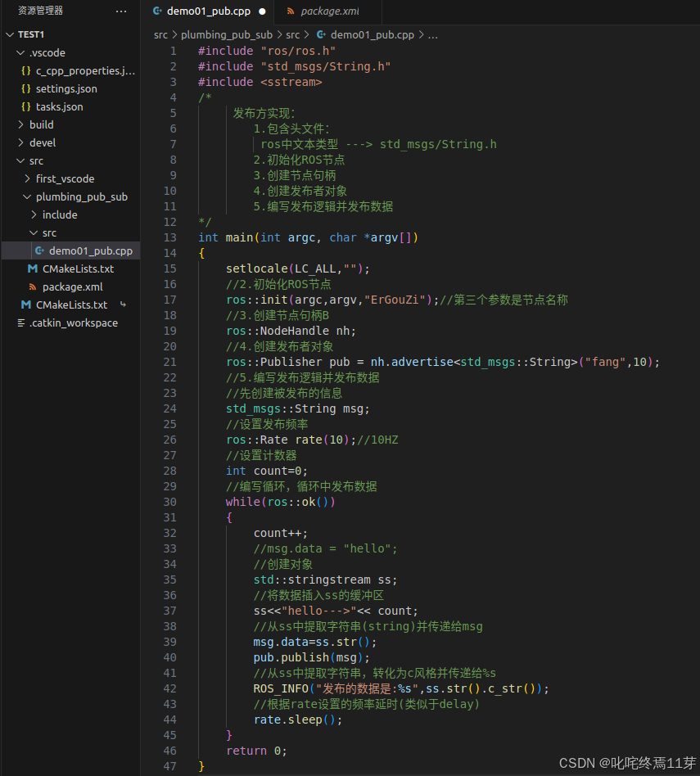Click the breadcrumb ellipsis symbol segment
The image size is (700, 776).
pyautogui.click(x=432, y=36)
